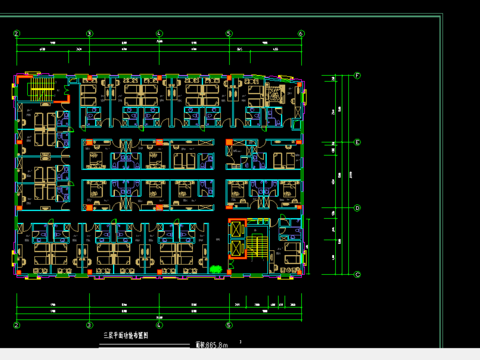Click the gray bar at window bottom
Viewport: 480px width, 360px height.
pyautogui.click(x=240, y=354)
